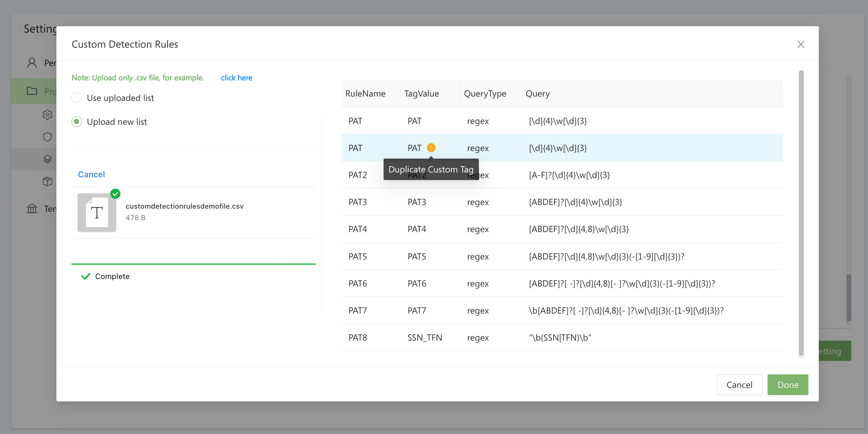Click the green upload success checkmark badge
The image size is (868, 434).
[115, 194]
